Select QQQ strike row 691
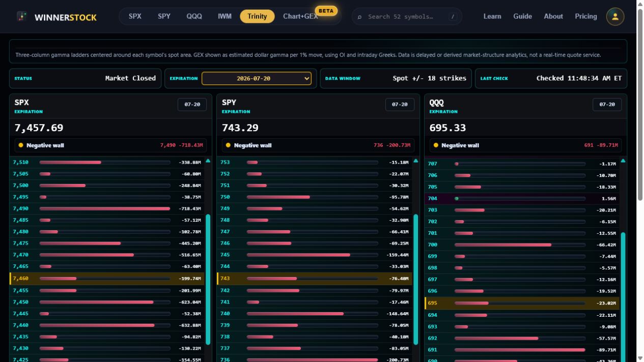 (522, 349)
